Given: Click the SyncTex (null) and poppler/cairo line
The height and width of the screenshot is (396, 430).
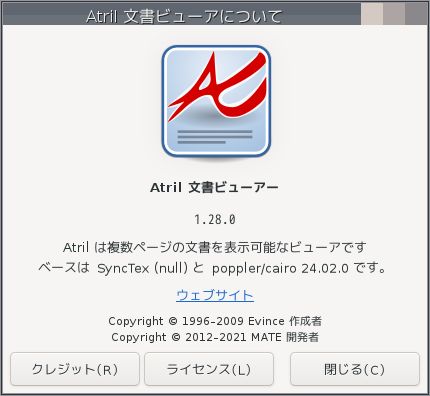Looking at the screenshot, I should (x=213, y=268).
